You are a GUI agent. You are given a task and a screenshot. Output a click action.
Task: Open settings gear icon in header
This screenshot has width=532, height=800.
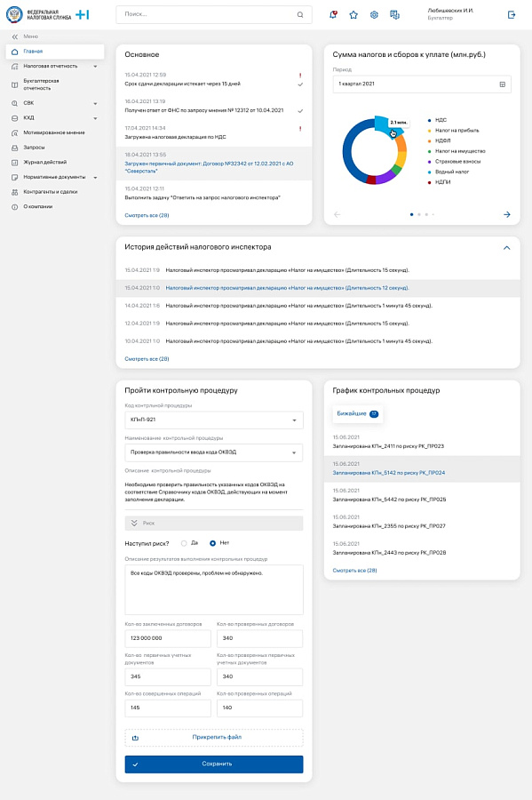coord(374,15)
